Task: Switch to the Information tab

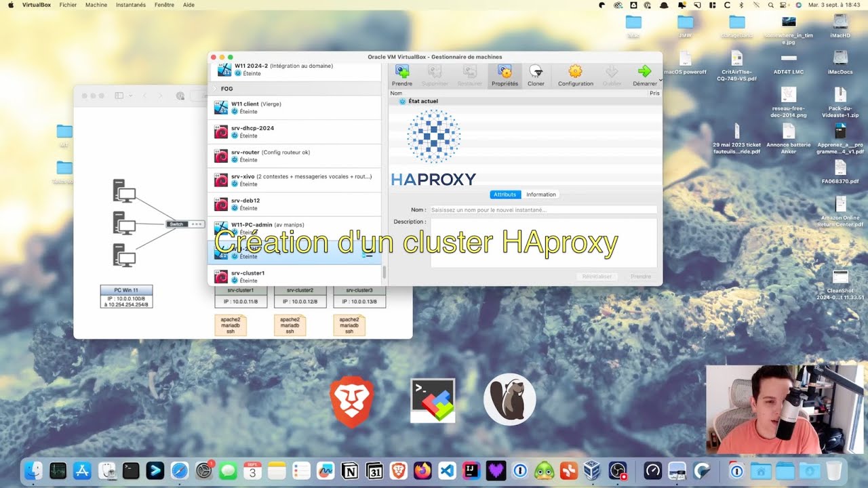Action: 541,195
